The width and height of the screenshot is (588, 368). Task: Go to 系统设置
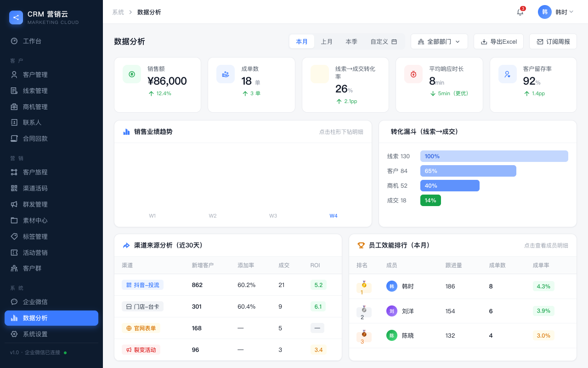(51, 334)
